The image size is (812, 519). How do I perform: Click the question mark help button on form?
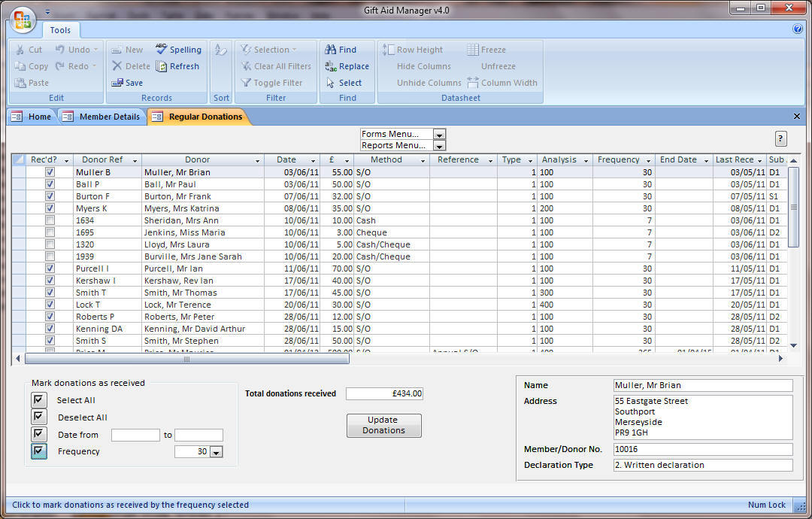tap(780, 138)
